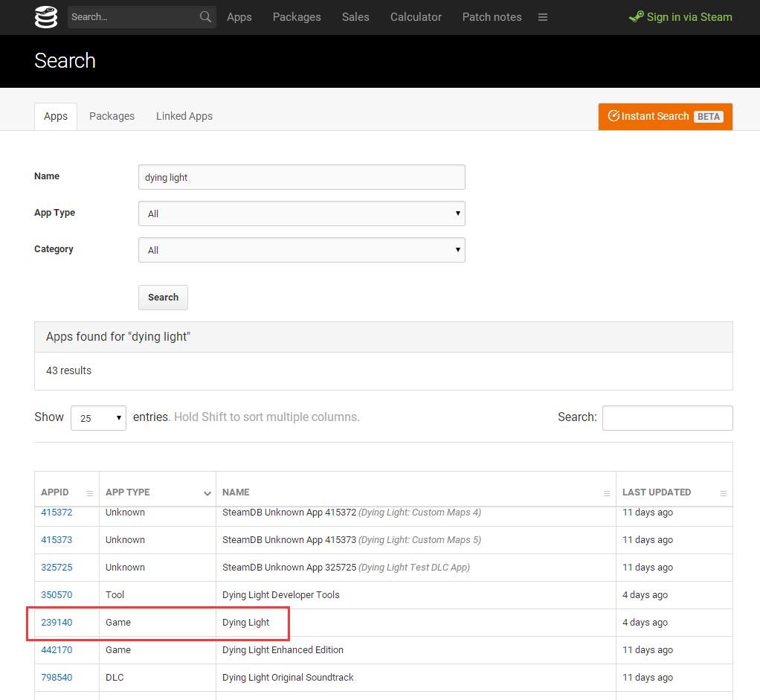Viewport: 760px width, 700px height.
Task: Open Patch notes in top navigation
Action: pos(492,17)
